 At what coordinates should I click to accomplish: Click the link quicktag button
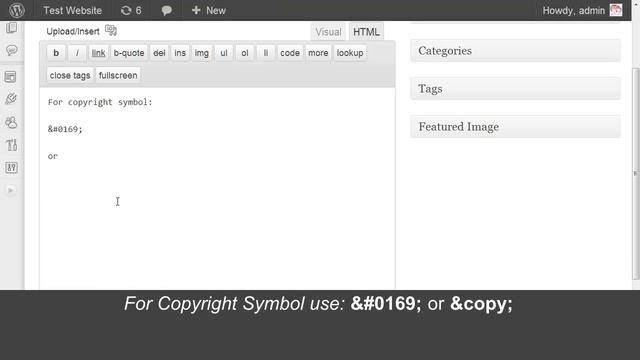tap(98, 53)
